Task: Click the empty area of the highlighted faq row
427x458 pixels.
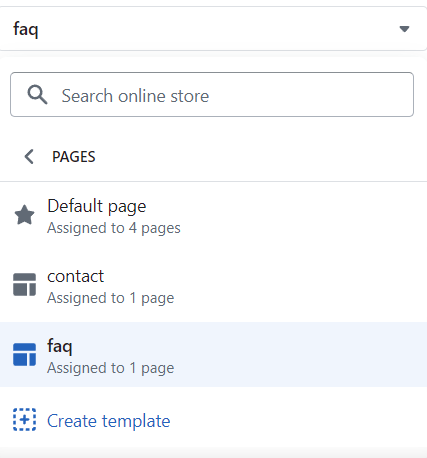Action: point(300,355)
